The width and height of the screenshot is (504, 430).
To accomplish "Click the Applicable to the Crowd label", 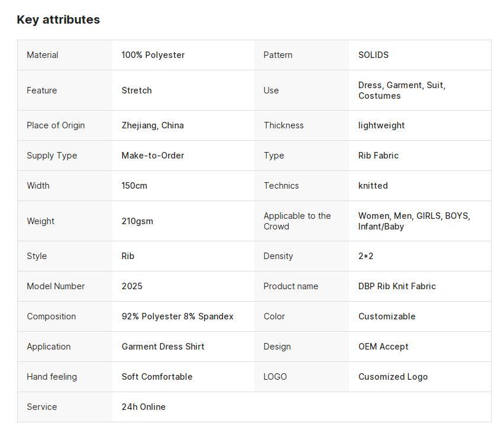I will click(297, 221).
